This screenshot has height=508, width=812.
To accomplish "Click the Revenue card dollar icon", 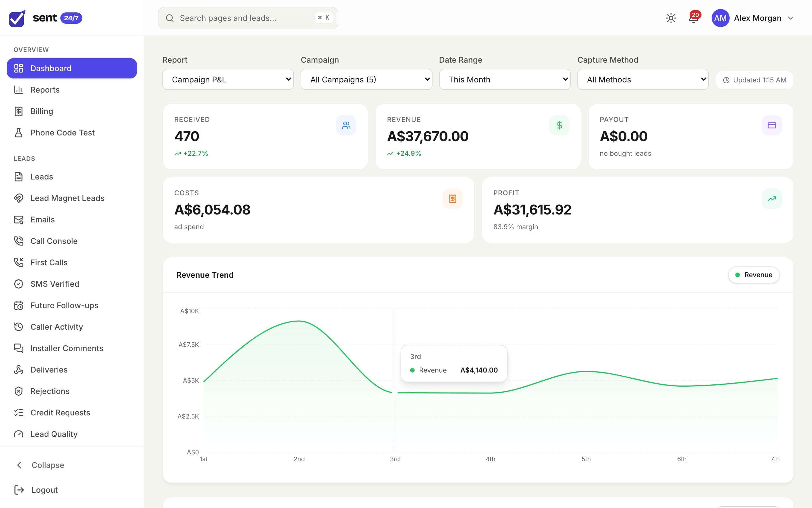I will [x=559, y=125].
